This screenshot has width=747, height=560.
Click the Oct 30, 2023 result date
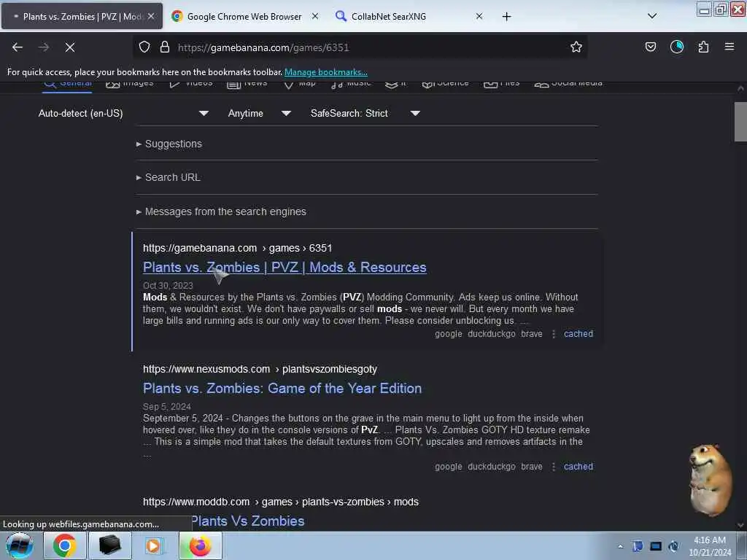coord(168,285)
